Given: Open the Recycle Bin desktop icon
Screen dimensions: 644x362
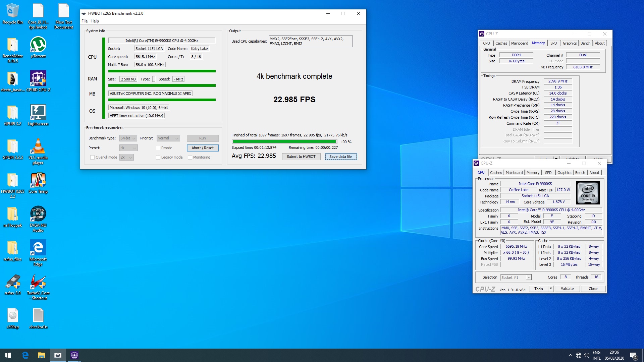Looking at the screenshot, I should pyautogui.click(x=13, y=14).
